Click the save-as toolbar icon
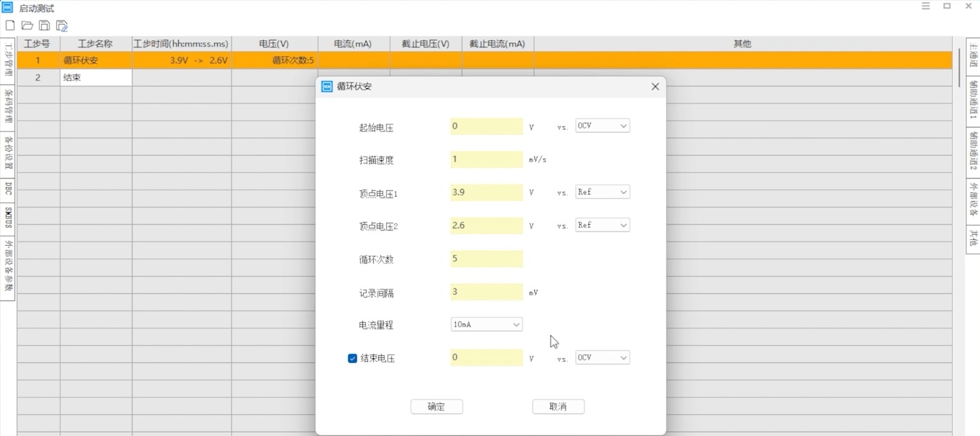This screenshot has height=436, width=980. pyautogui.click(x=61, y=25)
